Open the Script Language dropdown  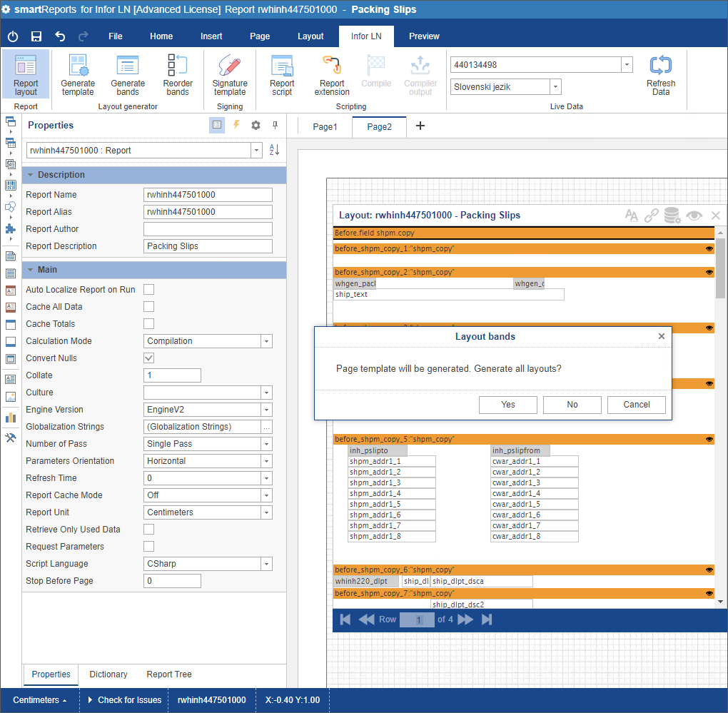click(x=266, y=564)
